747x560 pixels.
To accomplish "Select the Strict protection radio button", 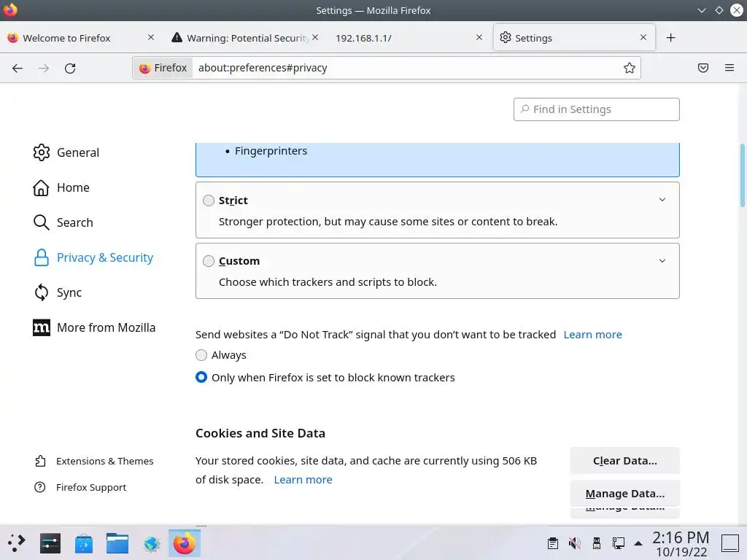I will click(x=209, y=201).
